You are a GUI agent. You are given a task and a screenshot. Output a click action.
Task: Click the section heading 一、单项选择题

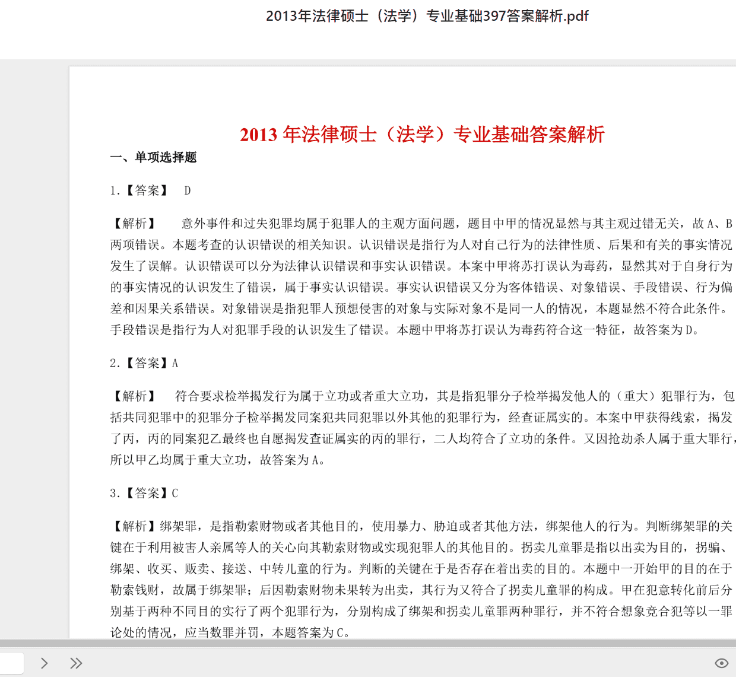click(x=153, y=157)
